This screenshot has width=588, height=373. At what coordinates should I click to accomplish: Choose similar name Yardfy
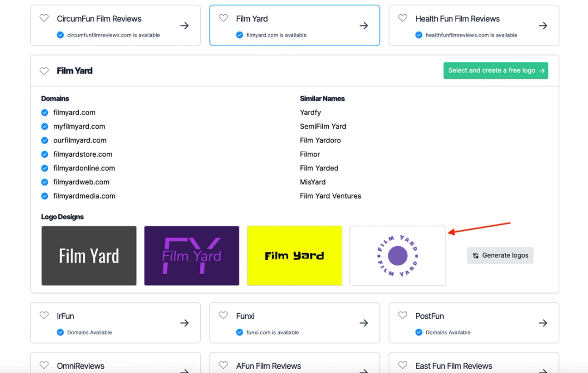(x=310, y=113)
